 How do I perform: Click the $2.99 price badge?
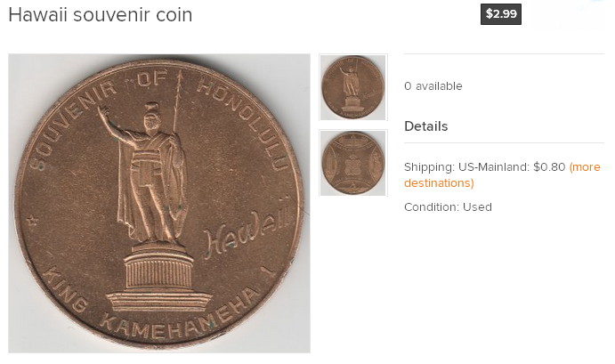pyautogui.click(x=501, y=14)
